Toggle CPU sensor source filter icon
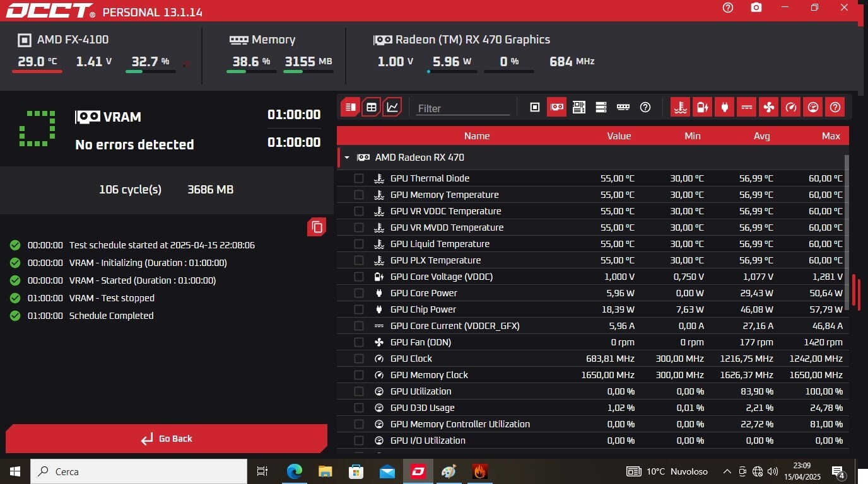Image resolution: width=868 pixels, height=484 pixels. pyautogui.click(x=535, y=107)
